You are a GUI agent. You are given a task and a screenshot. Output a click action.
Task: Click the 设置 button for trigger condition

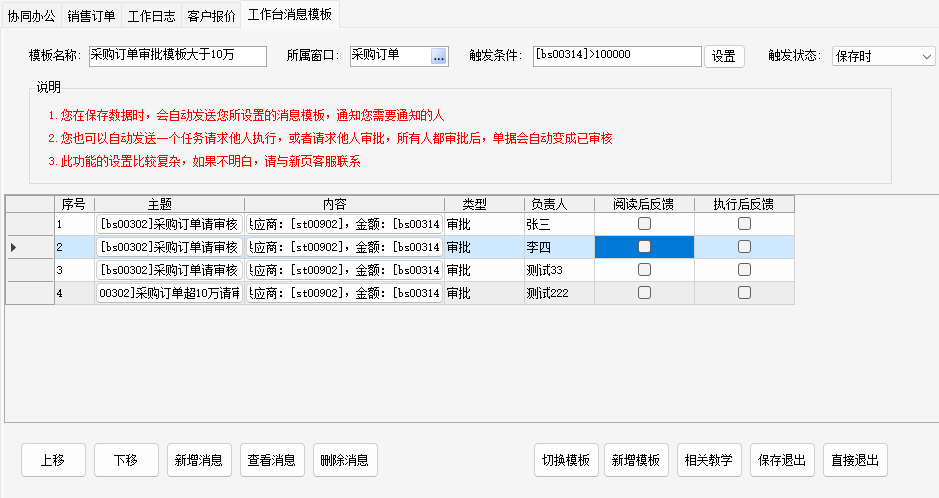(725, 57)
